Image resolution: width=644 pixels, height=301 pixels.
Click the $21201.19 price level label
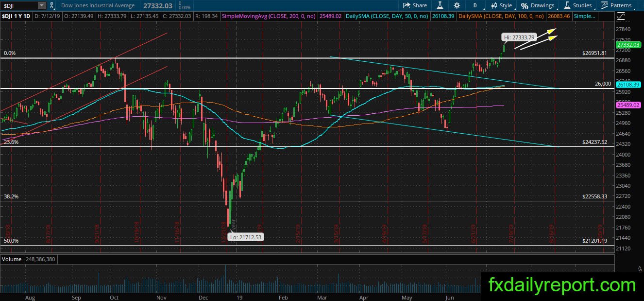595,241
